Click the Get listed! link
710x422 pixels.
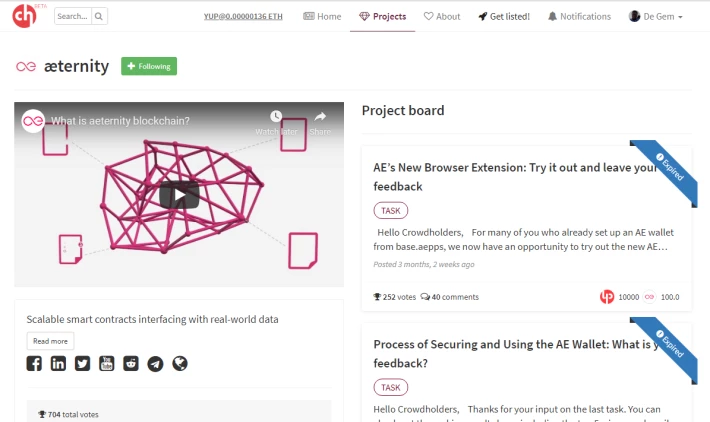point(504,16)
